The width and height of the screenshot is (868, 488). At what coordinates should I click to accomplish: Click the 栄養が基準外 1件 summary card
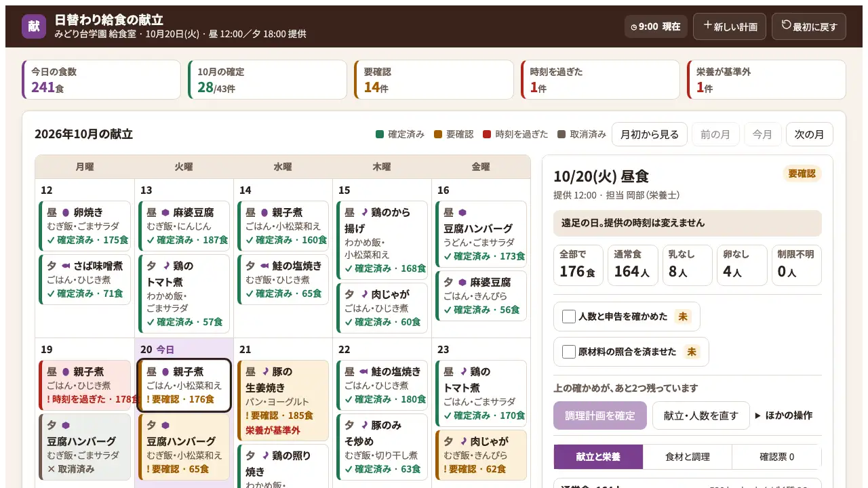[766, 80]
